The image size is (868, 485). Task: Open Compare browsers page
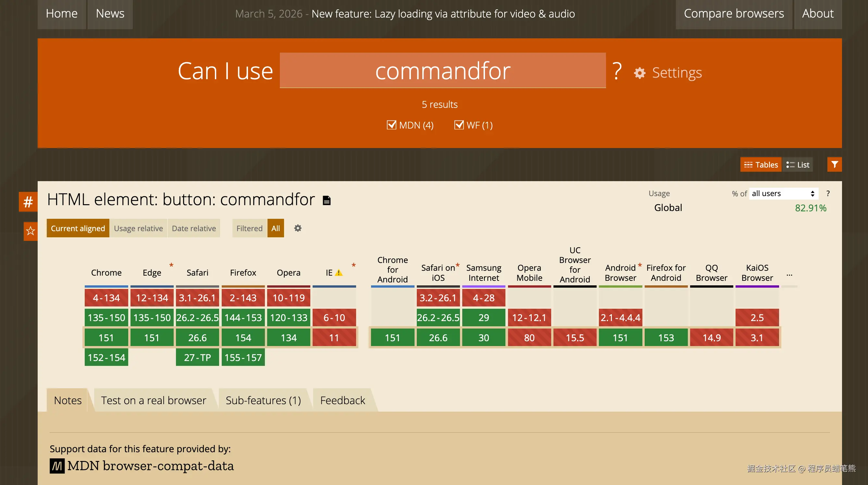point(734,14)
